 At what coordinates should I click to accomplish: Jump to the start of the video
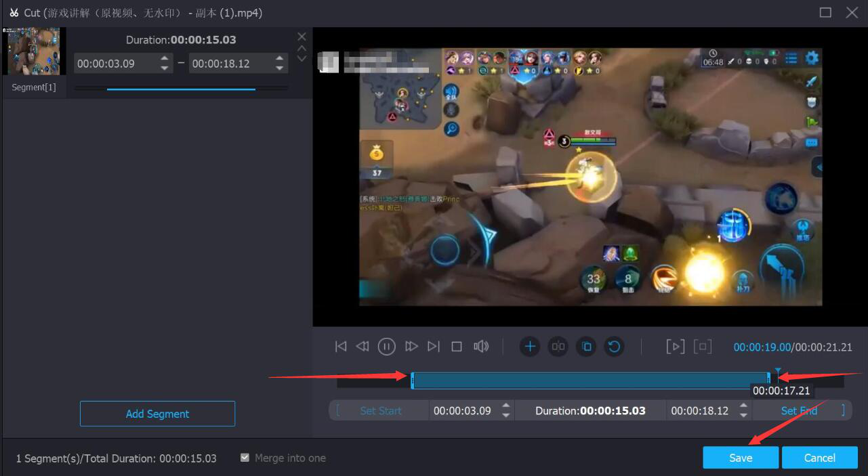click(x=341, y=347)
